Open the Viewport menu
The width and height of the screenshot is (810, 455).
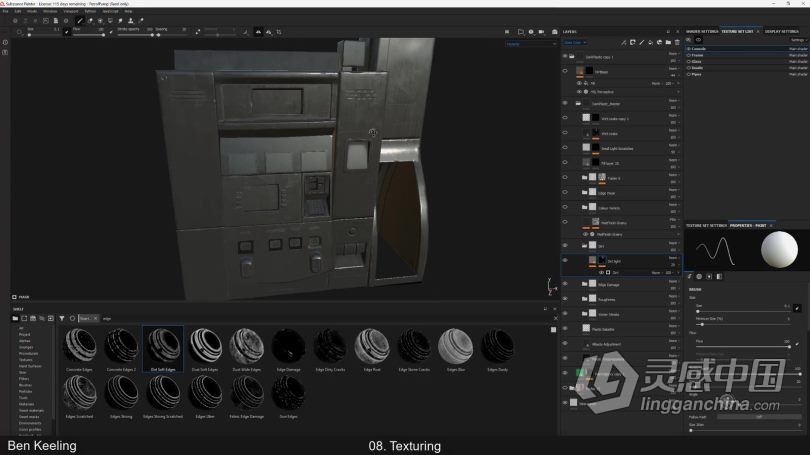(x=71, y=11)
